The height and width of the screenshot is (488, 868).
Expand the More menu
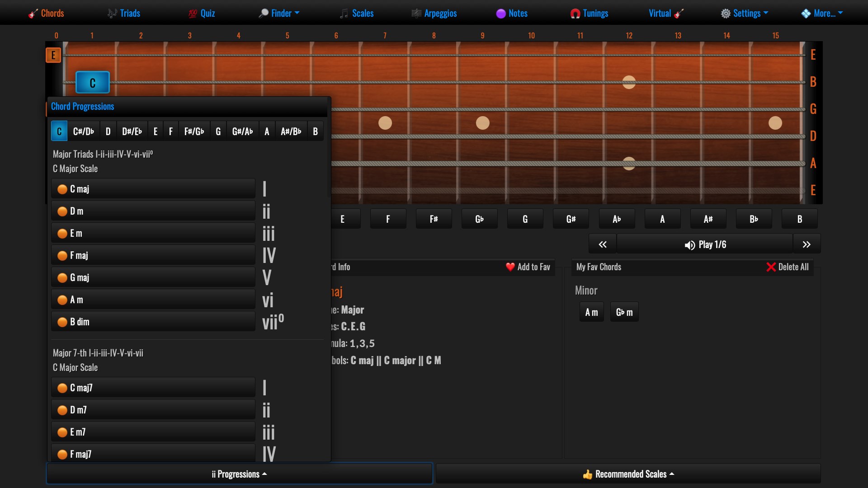[822, 13]
